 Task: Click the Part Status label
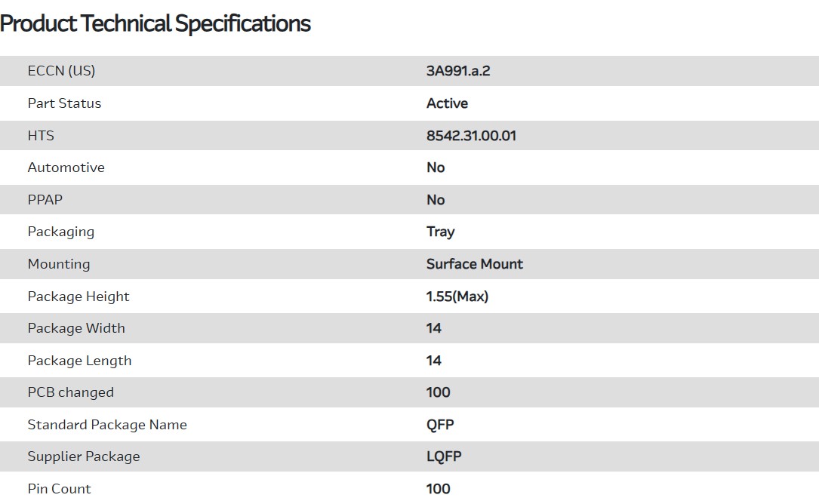coord(64,103)
